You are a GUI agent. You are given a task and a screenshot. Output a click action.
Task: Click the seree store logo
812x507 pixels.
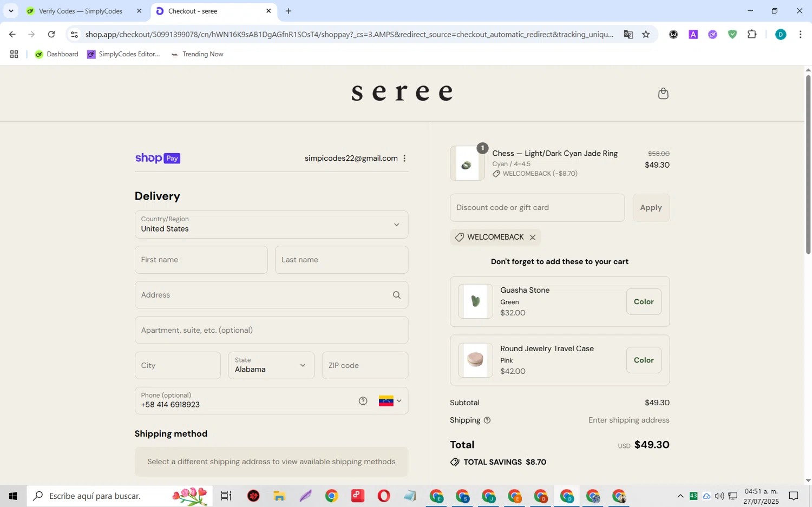[402, 93]
